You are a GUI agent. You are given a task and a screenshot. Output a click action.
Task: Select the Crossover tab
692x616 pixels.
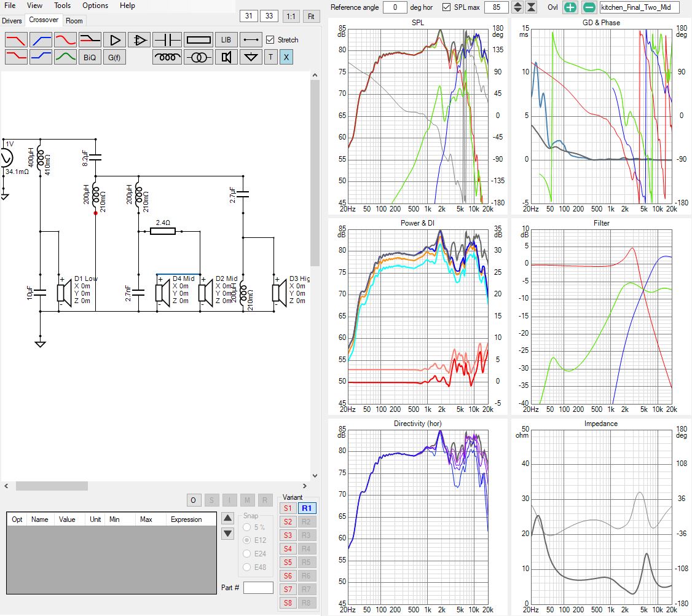point(44,20)
